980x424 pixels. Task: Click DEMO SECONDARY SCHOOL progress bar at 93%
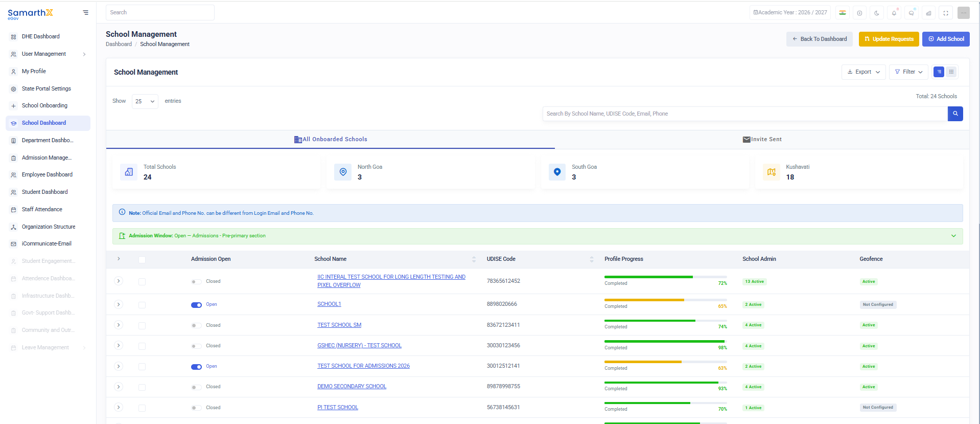[x=665, y=383]
